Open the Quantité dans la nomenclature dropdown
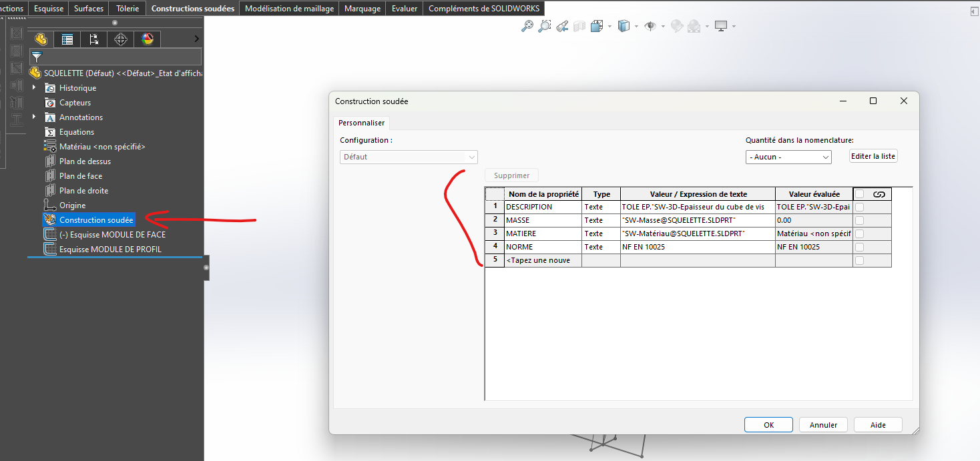Screen dimensions: 980x461 tap(788, 157)
